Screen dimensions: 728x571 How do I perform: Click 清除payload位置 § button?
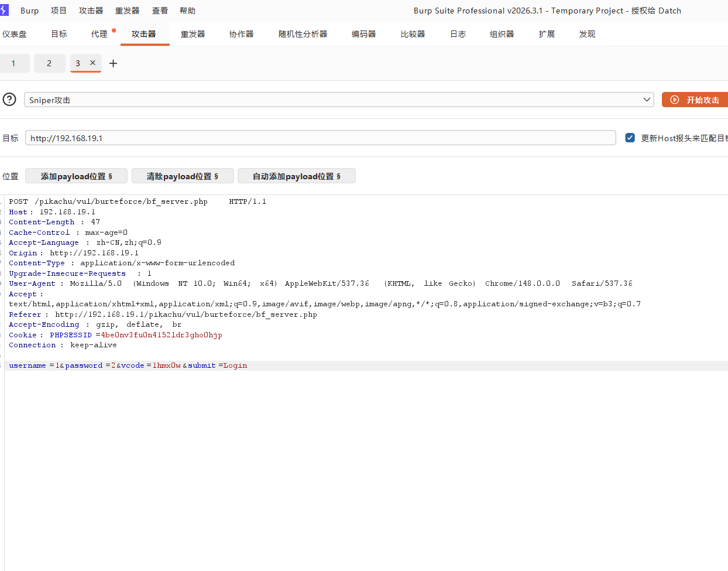coord(183,176)
